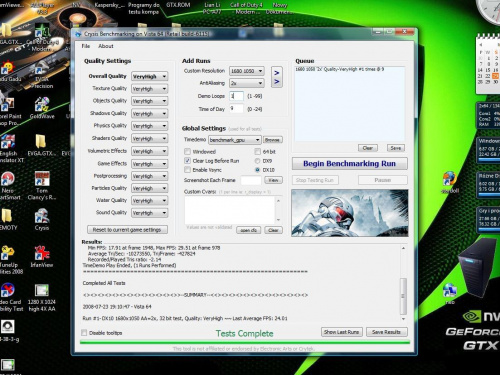Click the Custom Cvars scrollbar

pos(278,211)
